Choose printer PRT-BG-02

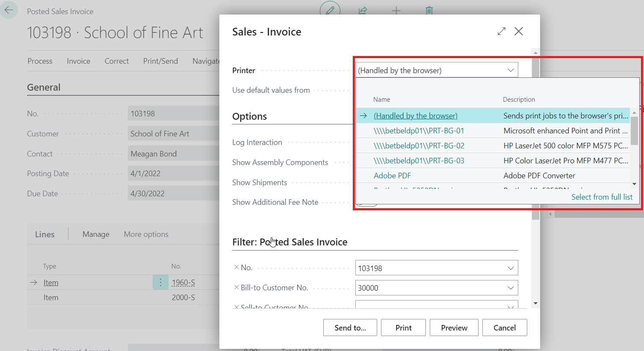419,146
